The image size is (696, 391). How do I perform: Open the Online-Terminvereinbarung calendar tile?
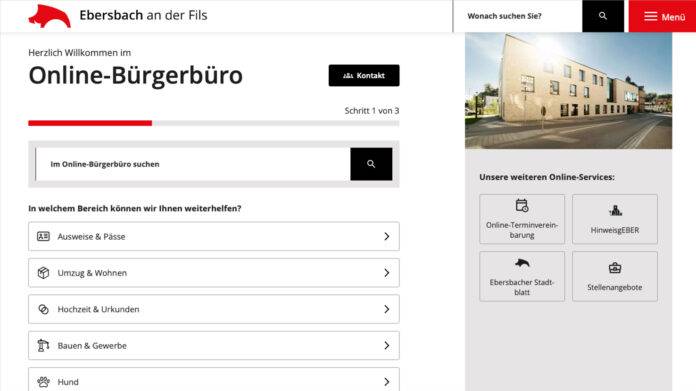[x=522, y=219]
